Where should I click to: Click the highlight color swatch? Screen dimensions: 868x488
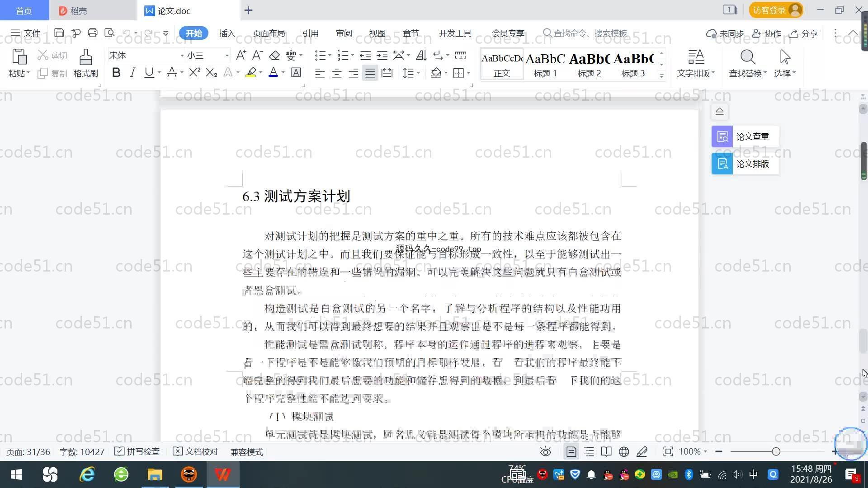(251, 73)
